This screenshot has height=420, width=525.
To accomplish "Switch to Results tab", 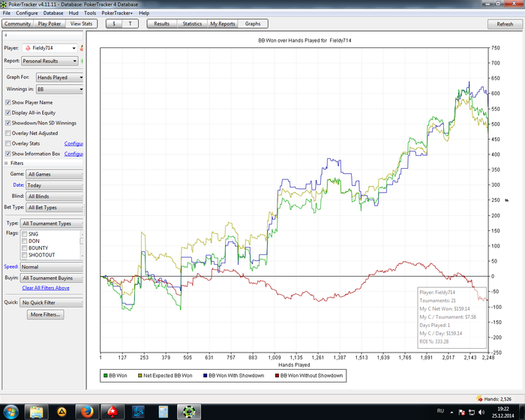I will pyautogui.click(x=162, y=24).
